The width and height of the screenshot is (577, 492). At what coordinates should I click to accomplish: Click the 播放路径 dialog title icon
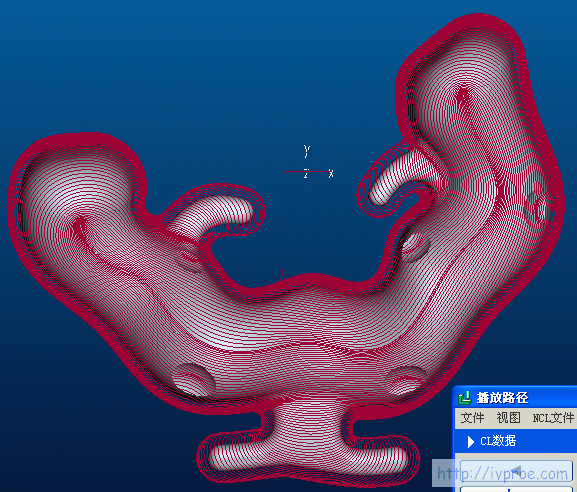click(x=465, y=397)
